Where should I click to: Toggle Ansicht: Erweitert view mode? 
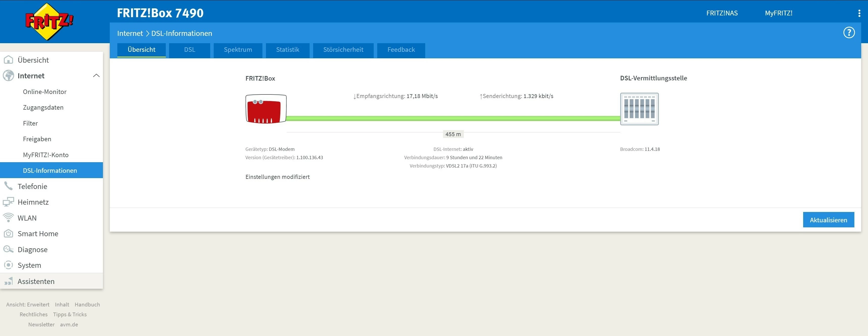(28, 305)
